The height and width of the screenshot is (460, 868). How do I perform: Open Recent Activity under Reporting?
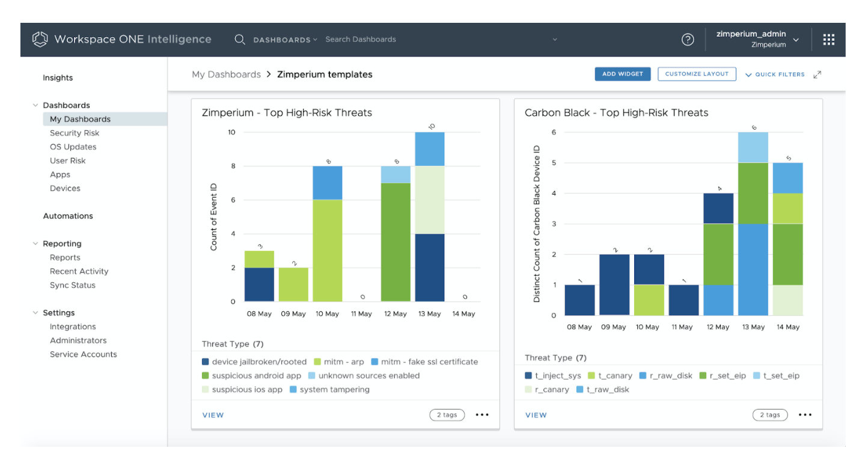[79, 271]
